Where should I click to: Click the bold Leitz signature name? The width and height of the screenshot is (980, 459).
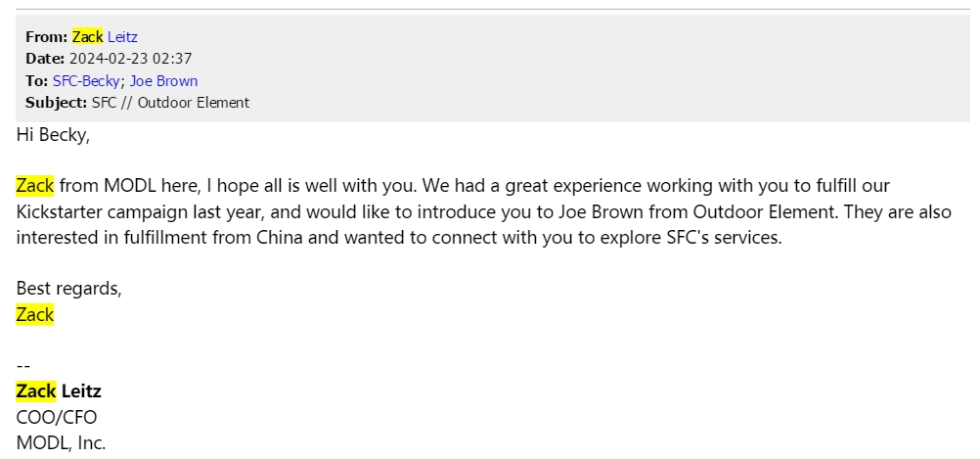81,391
